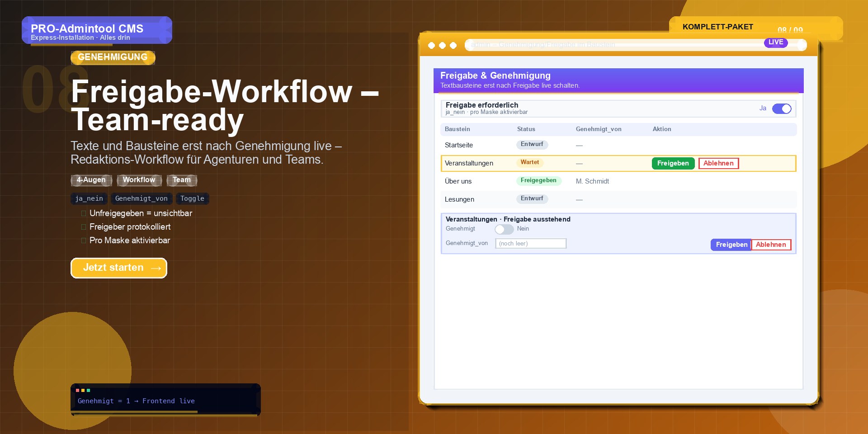Click the "Jetzt starten" button
Image resolution: width=868 pixels, height=434 pixels.
click(x=119, y=268)
